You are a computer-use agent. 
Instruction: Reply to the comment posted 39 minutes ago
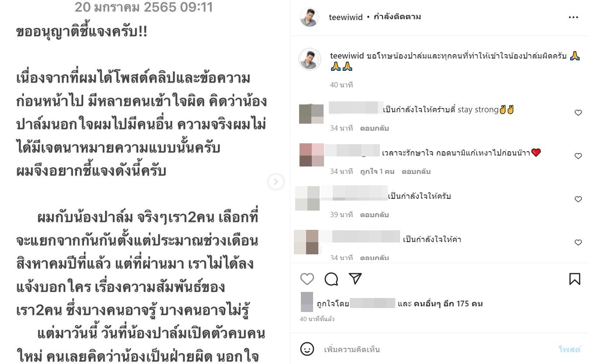374,215
